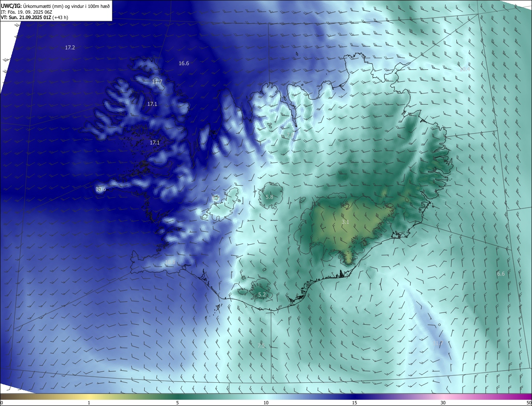Click the initial time "IT: Fös. 19. 09. 2025 06Z"
532x406 pixels.
tap(27, 12)
